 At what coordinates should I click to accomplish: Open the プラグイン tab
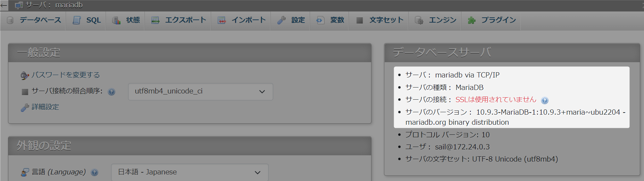tap(491, 20)
